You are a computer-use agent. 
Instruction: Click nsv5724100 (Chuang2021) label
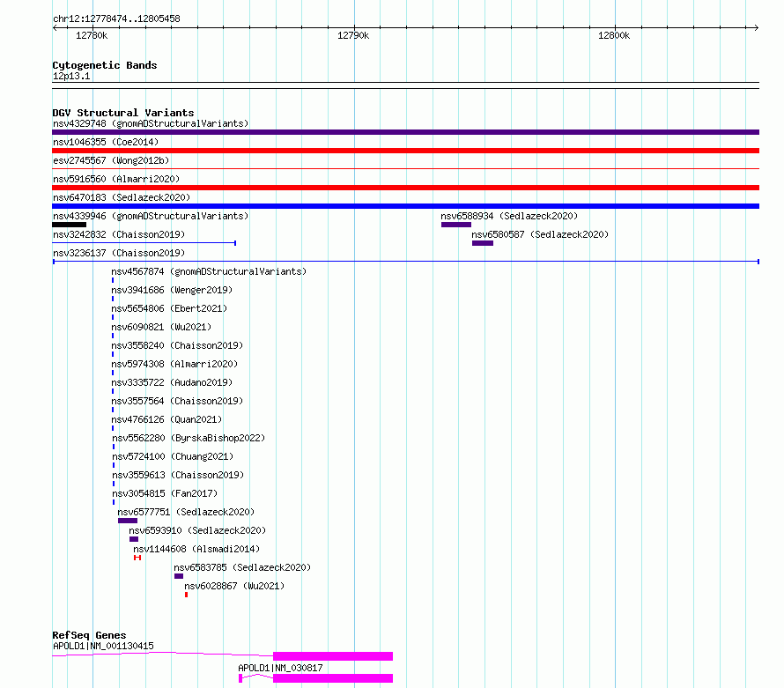[x=173, y=456]
